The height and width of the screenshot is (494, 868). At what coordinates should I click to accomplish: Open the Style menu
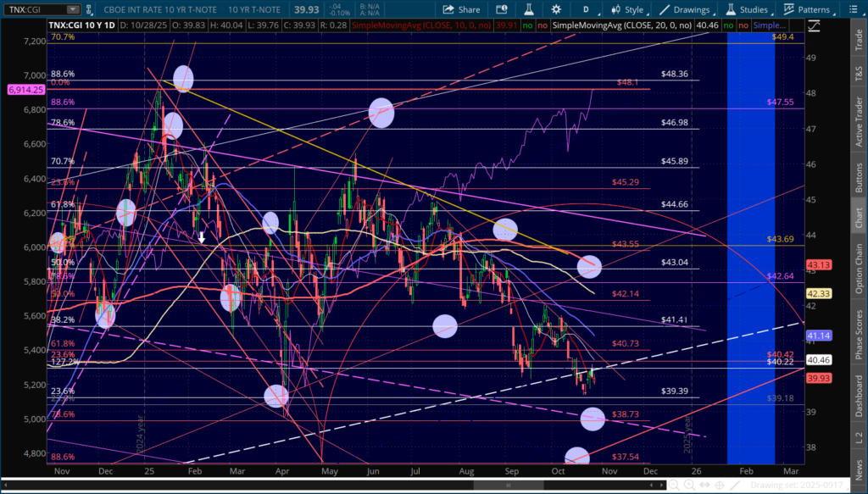[628, 9]
